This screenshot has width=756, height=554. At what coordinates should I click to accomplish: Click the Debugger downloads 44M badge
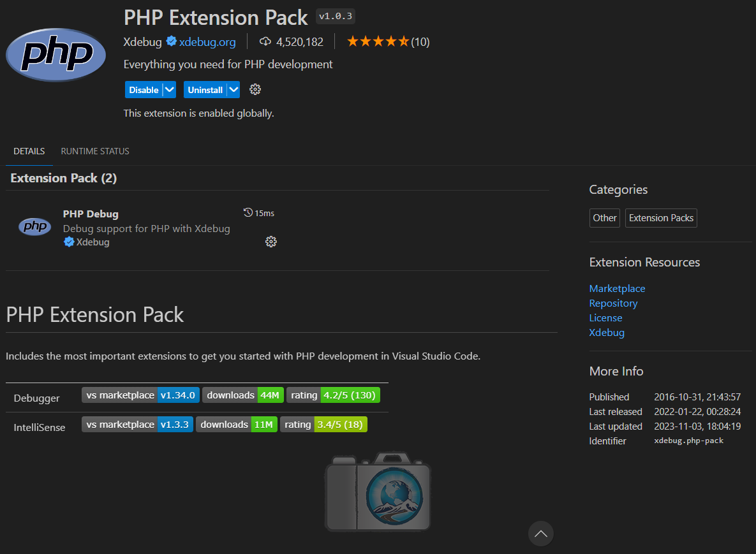coord(243,395)
